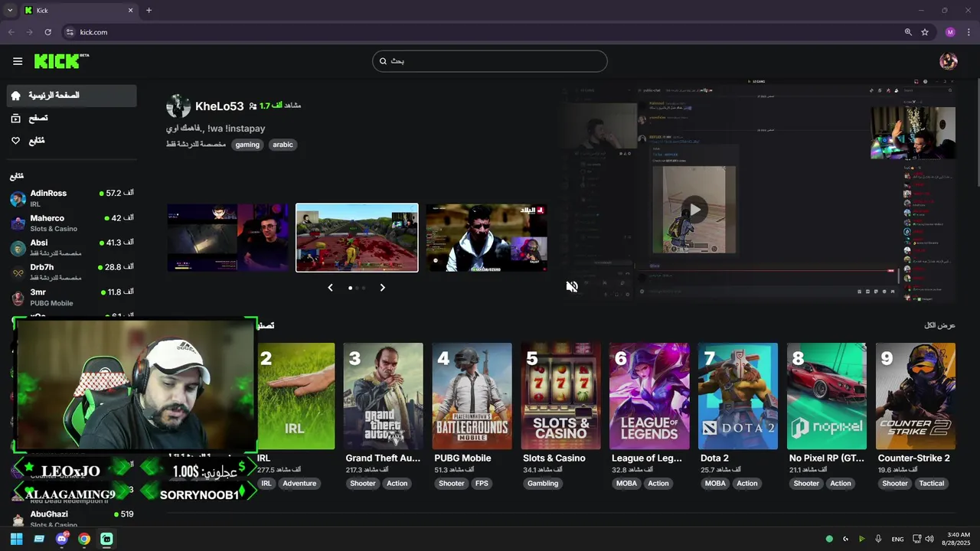Image resolution: width=980 pixels, height=551 pixels.
Task: View site information icon in address bar
Action: coord(70,32)
